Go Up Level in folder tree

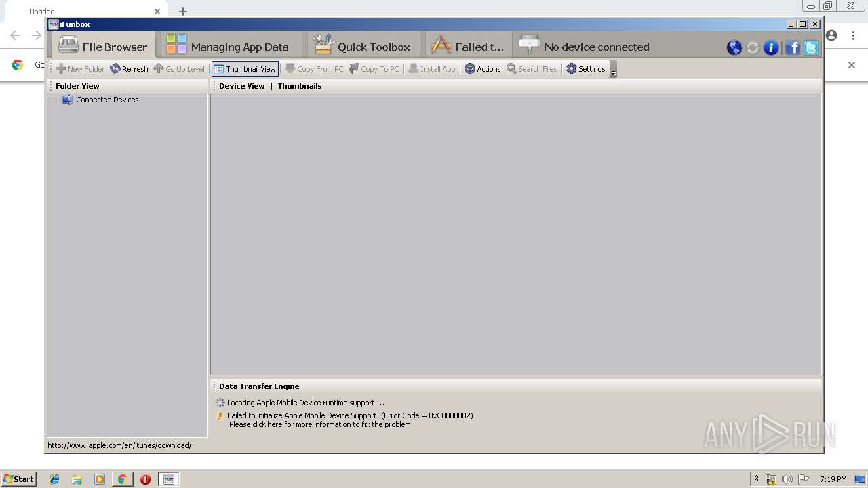point(179,69)
